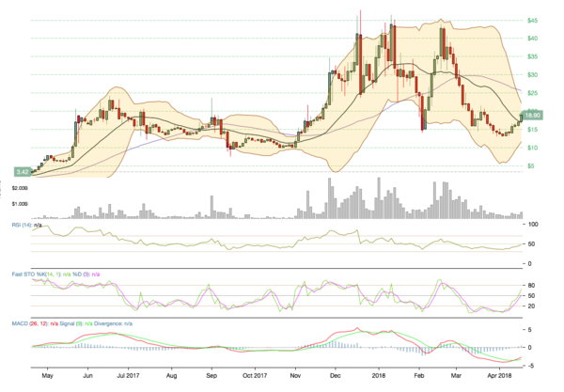Select the $5 price axis label

click(x=531, y=166)
